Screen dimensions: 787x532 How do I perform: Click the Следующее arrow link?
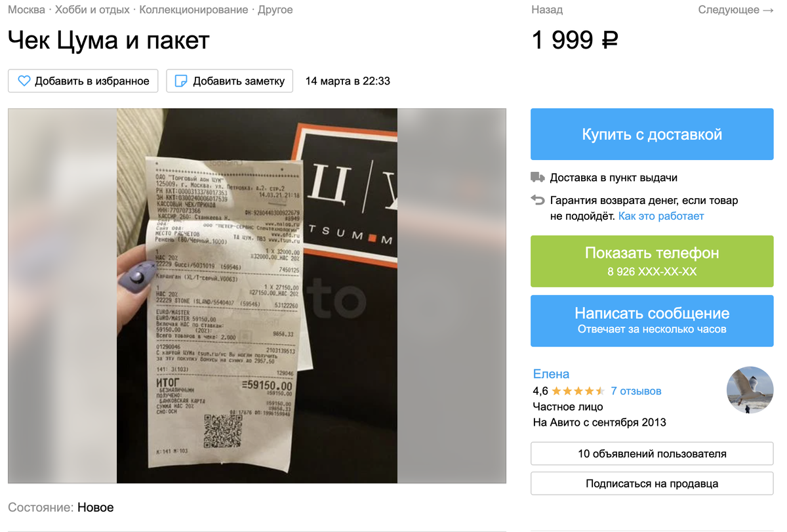click(x=736, y=10)
